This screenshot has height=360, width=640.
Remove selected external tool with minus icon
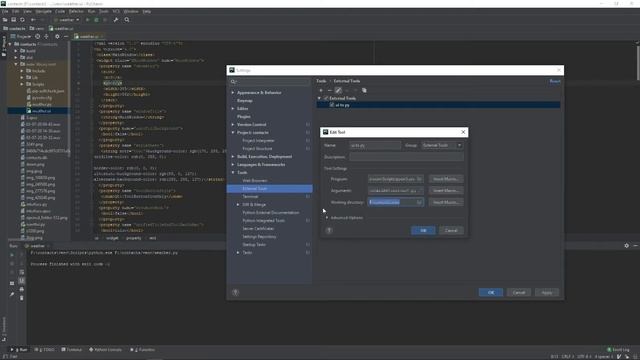click(x=330, y=91)
